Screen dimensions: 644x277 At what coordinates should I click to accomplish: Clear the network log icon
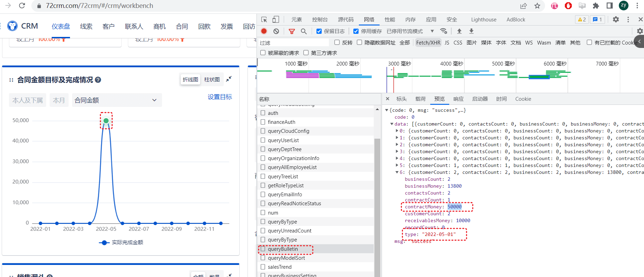[276, 31]
